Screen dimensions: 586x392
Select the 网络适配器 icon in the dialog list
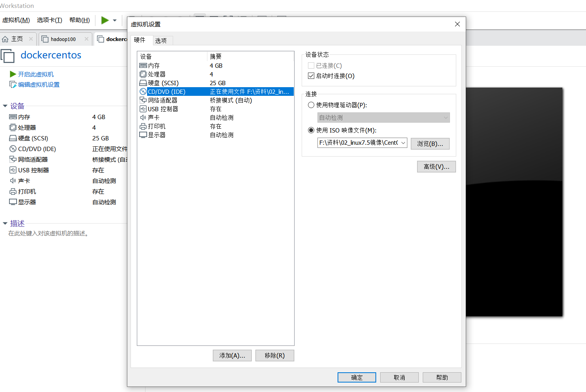tap(143, 100)
